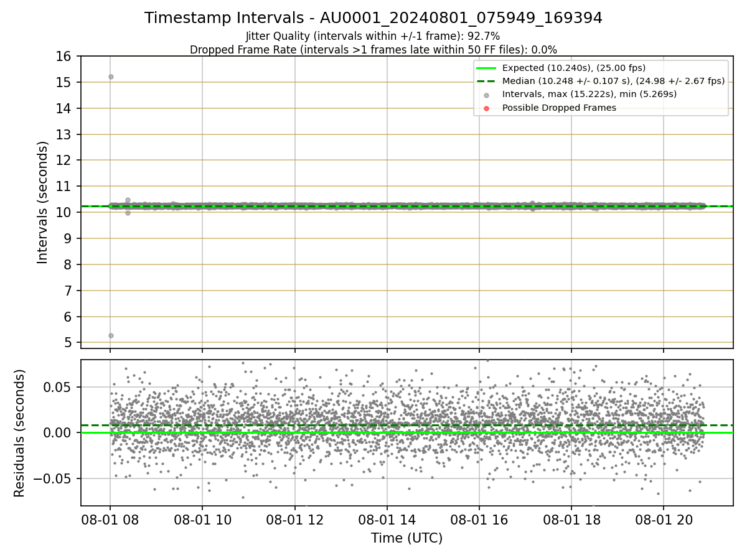Click the data point just above 10.4 seconds
The height and width of the screenshot is (560, 747).
click(x=128, y=200)
